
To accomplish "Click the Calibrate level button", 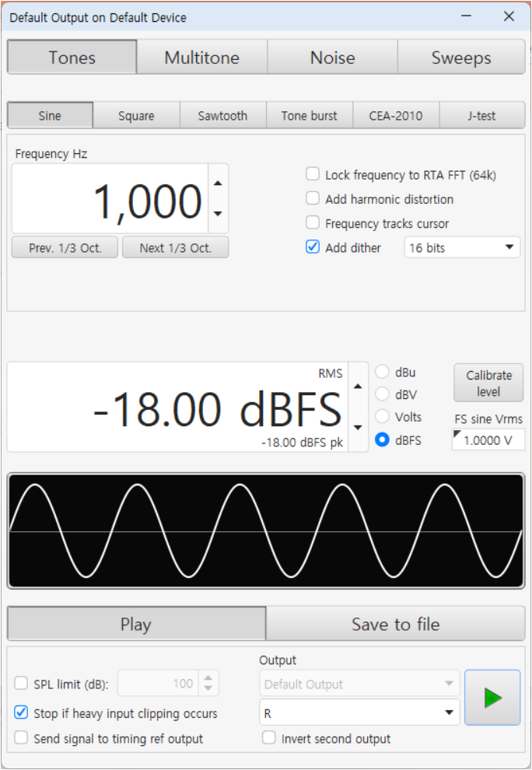I will [x=488, y=383].
